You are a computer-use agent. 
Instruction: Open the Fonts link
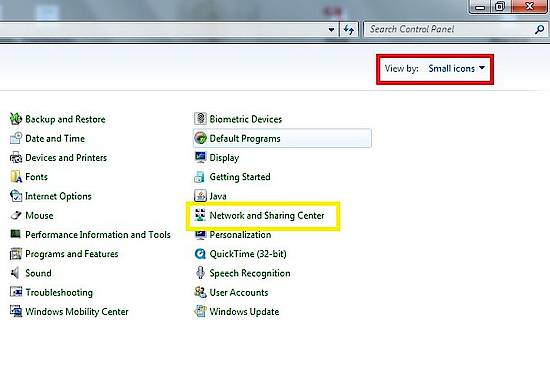[x=36, y=177]
